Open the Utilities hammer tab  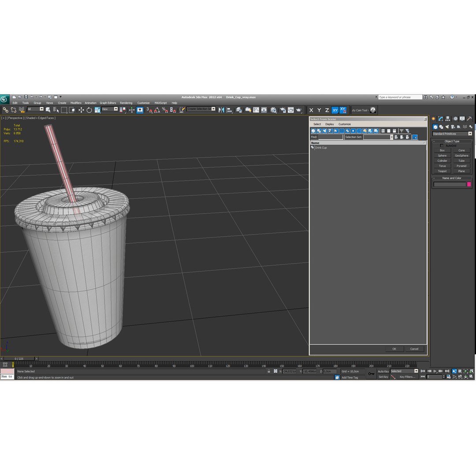click(x=469, y=119)
